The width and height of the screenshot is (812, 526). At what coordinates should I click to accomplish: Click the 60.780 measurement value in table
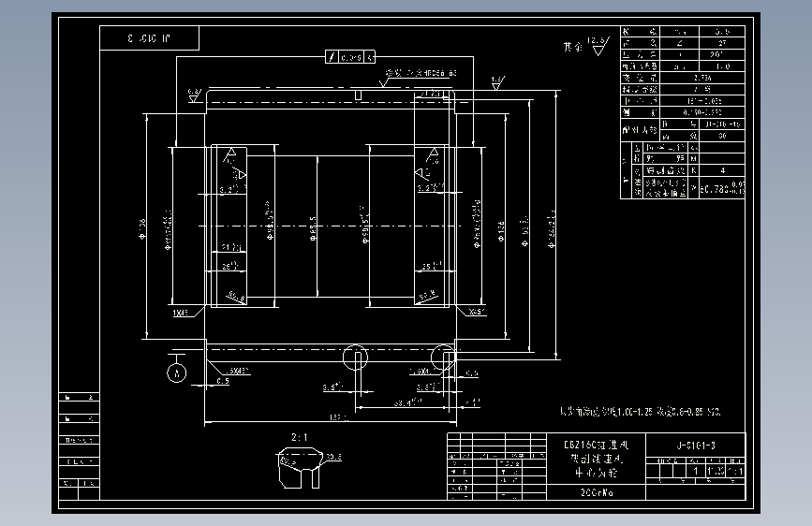[x=722, y=189]
